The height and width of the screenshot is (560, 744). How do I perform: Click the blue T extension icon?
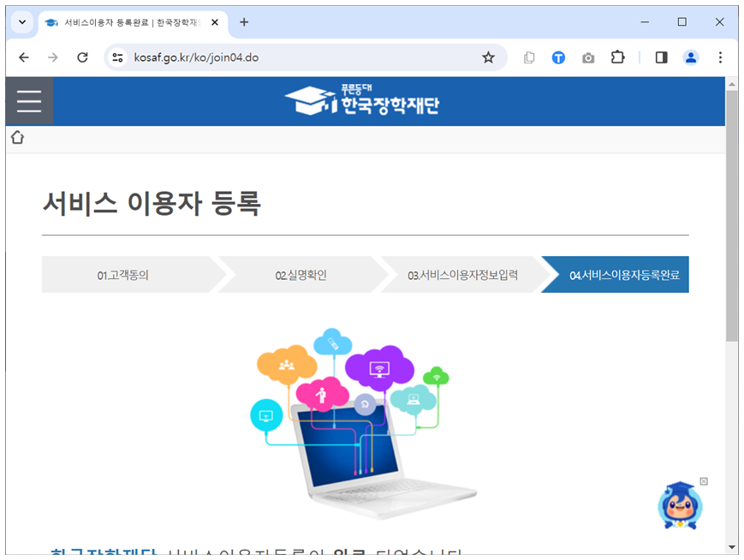click(x=558, y=58)
